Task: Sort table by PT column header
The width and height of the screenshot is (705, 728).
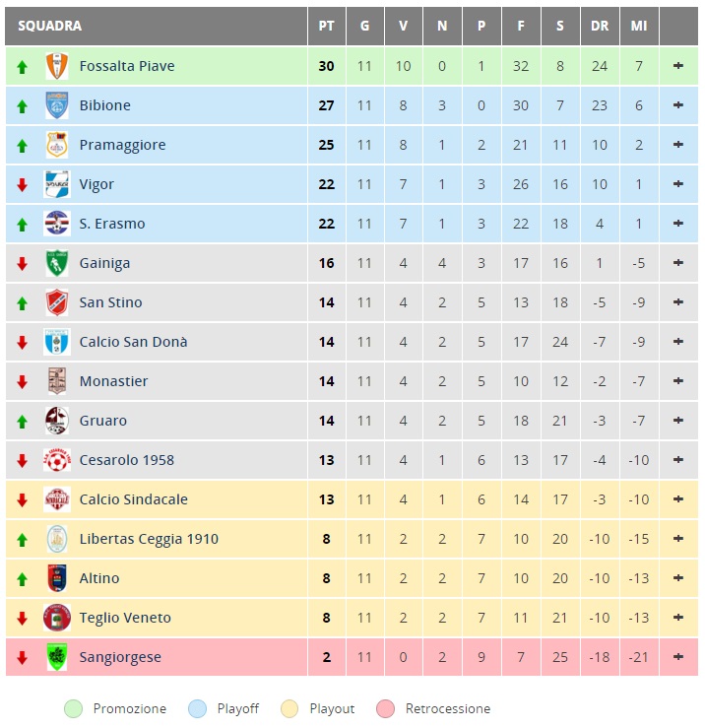Action: 326,26
